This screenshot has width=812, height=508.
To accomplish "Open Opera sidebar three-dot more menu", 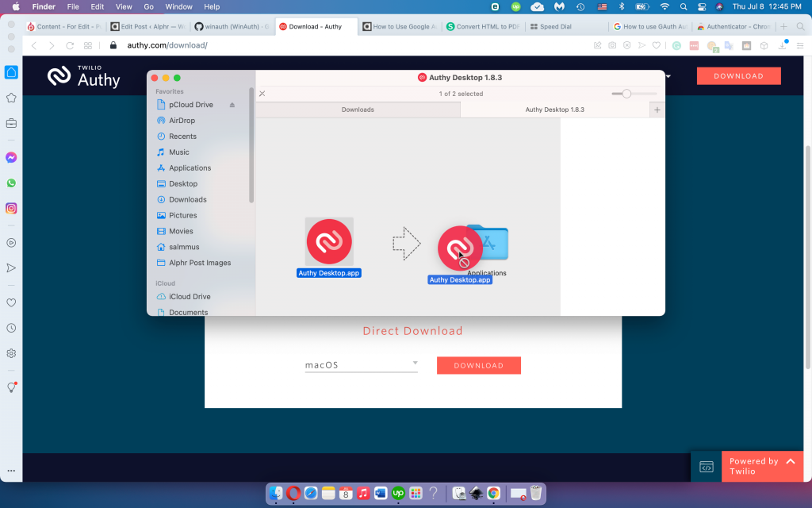I will coord(11,471).
